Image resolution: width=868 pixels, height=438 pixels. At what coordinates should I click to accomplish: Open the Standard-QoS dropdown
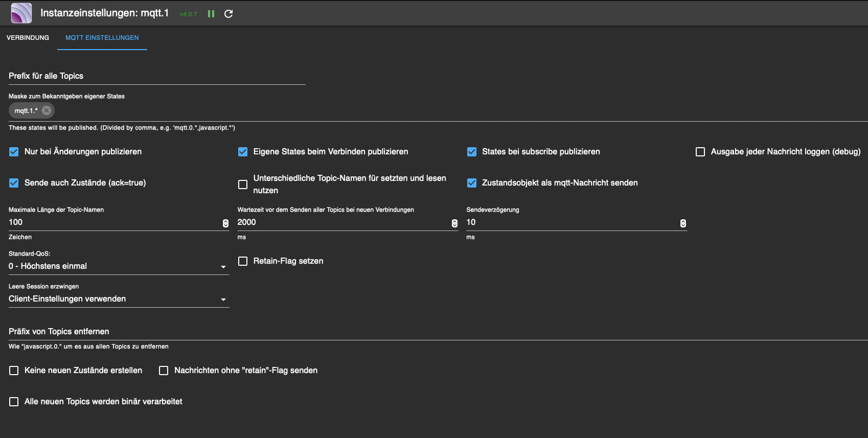[x=119, y=266]
